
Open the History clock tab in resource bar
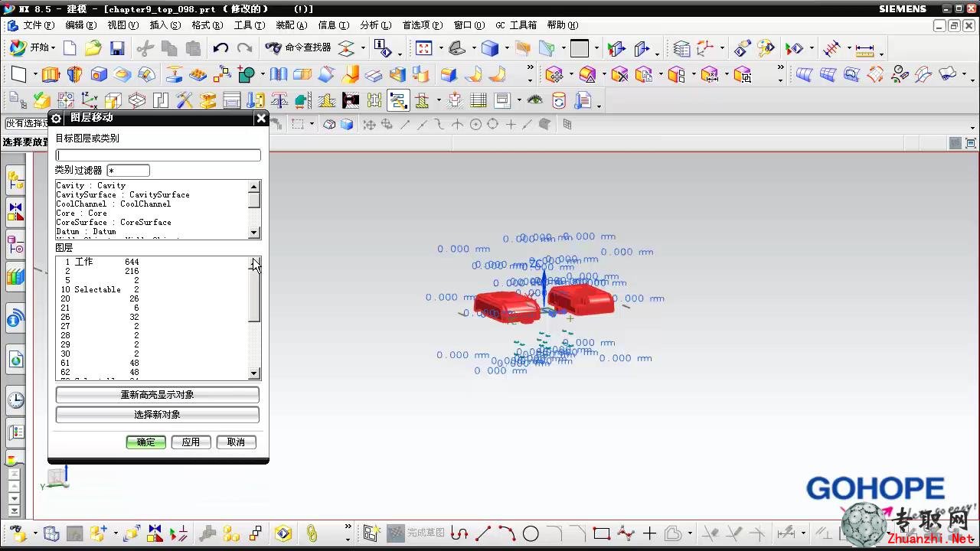click(x=15, y=399)
